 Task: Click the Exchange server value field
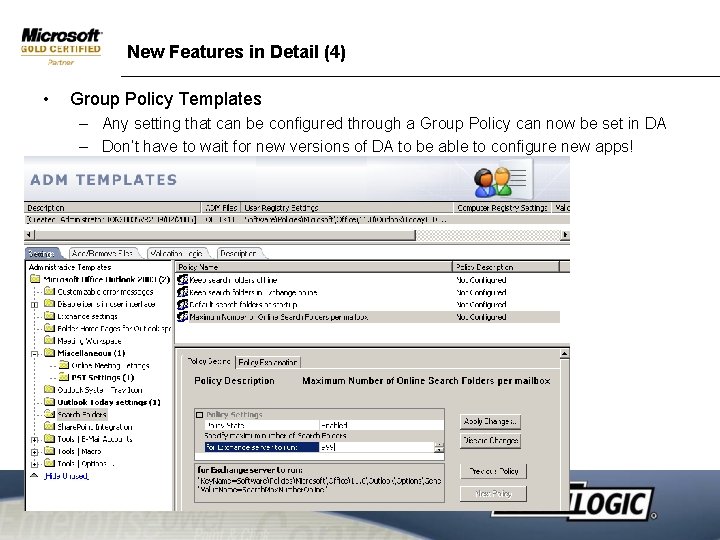(377, 447)
